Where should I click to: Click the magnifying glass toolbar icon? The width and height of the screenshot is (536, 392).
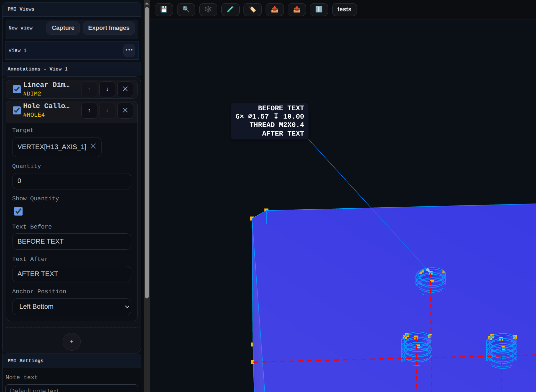186,9
